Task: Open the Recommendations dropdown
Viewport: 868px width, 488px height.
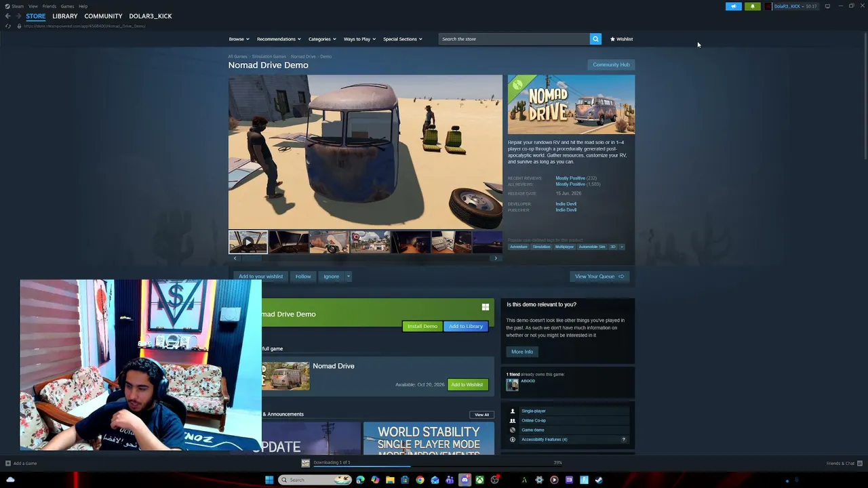Action: pos(278,39)
